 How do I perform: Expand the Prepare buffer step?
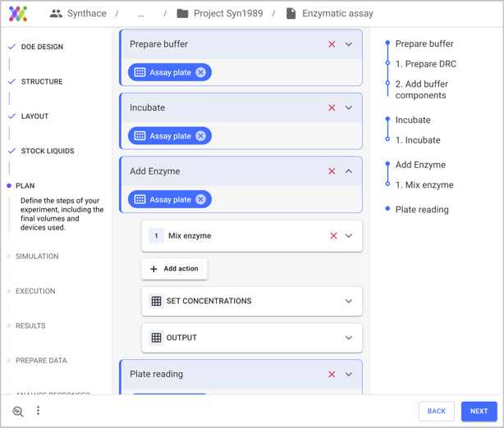[349, 44]
